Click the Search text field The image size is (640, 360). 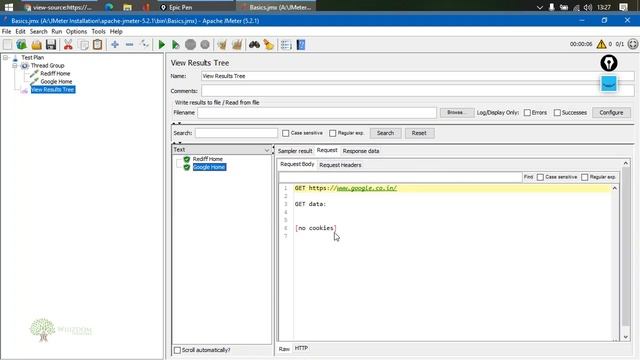point(236,133)
